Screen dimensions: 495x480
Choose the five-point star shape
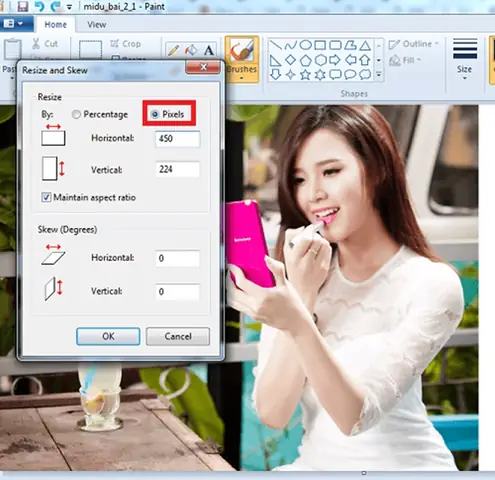305,75
